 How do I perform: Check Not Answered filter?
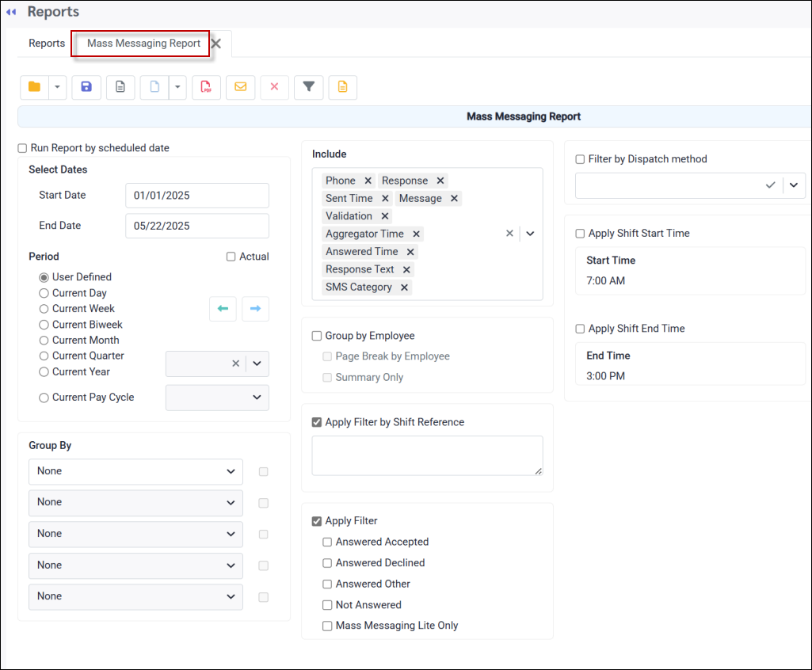point(327,605)
